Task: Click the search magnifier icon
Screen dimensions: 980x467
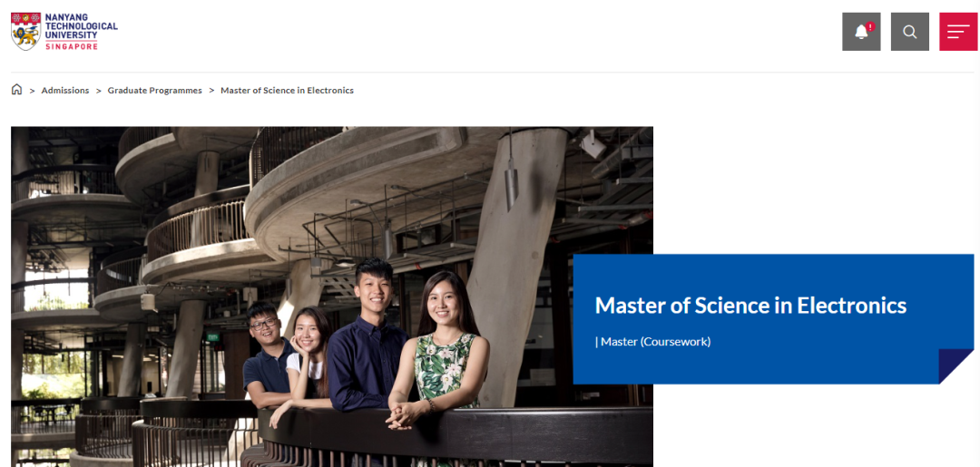Action: tap(909, 32)
